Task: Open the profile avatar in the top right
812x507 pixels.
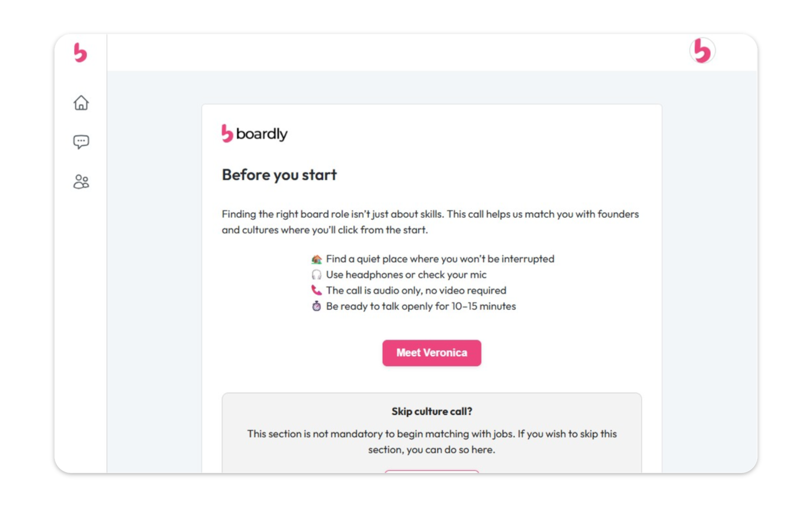Action: click(702, 51)
